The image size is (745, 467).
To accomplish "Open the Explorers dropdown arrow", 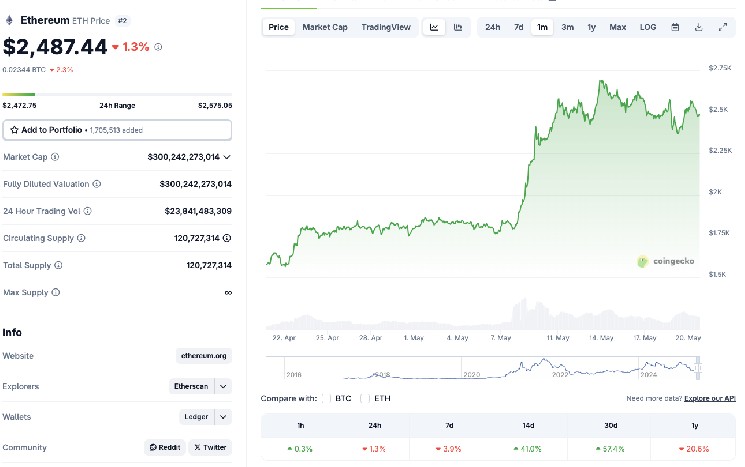I will 224,386.
